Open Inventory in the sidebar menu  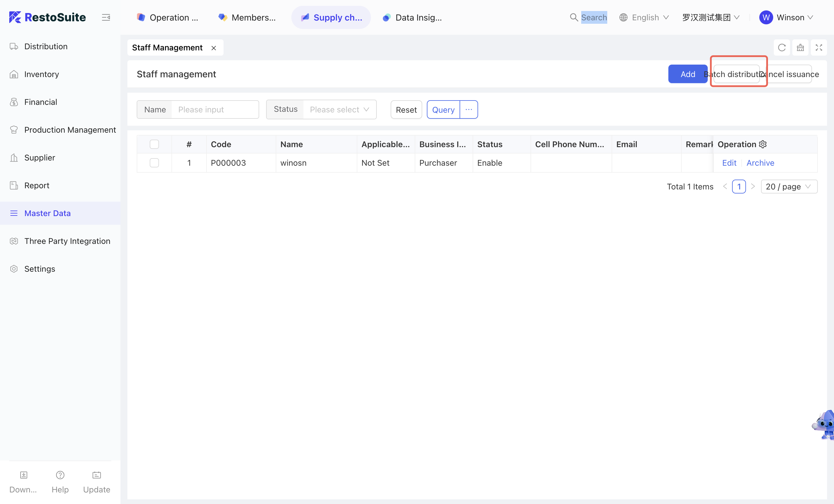click(42, 74)
